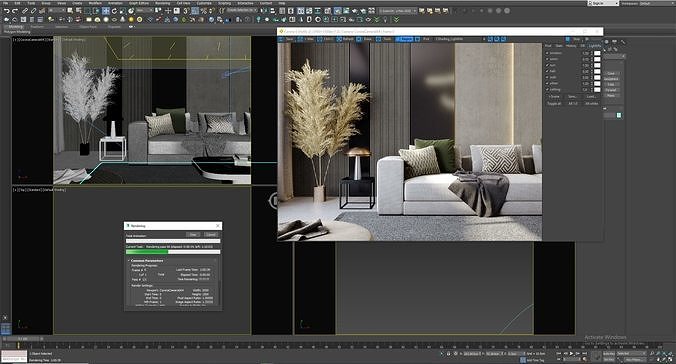Activate the Bind to Space Warp tool
The image size is (676, 364).
pyautogui.click(x=42, y=11)
